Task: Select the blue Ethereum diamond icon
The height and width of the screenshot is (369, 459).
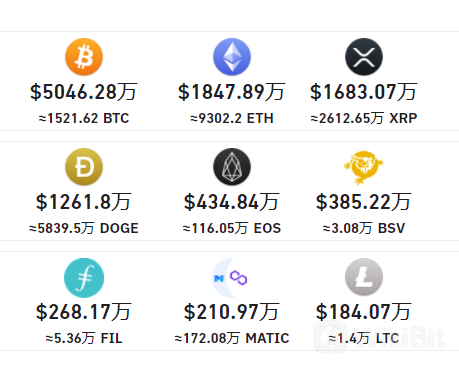Action: pos(232,57)
